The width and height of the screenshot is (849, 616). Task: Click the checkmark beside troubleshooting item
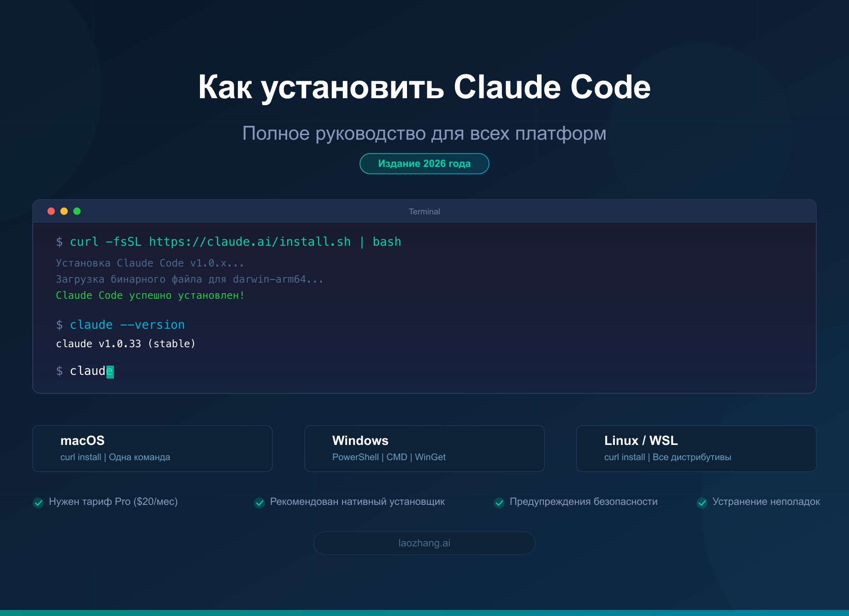tap(702, 503)
